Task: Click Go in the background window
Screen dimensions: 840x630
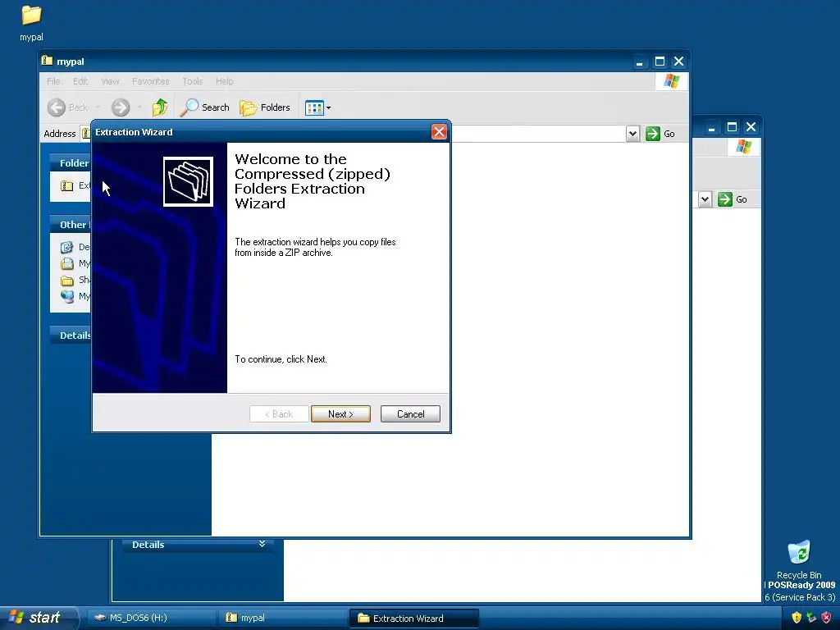Action: (733, 199)
